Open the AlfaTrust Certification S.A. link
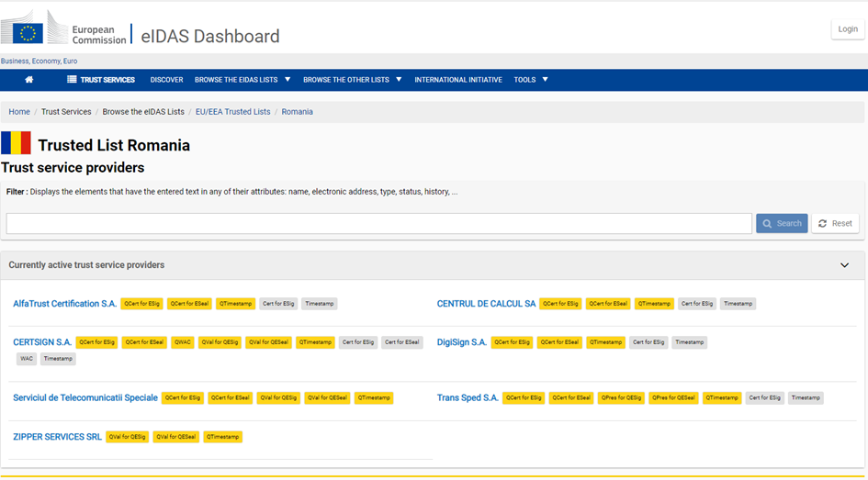868x480 pixels. click(x=64, y=304)
